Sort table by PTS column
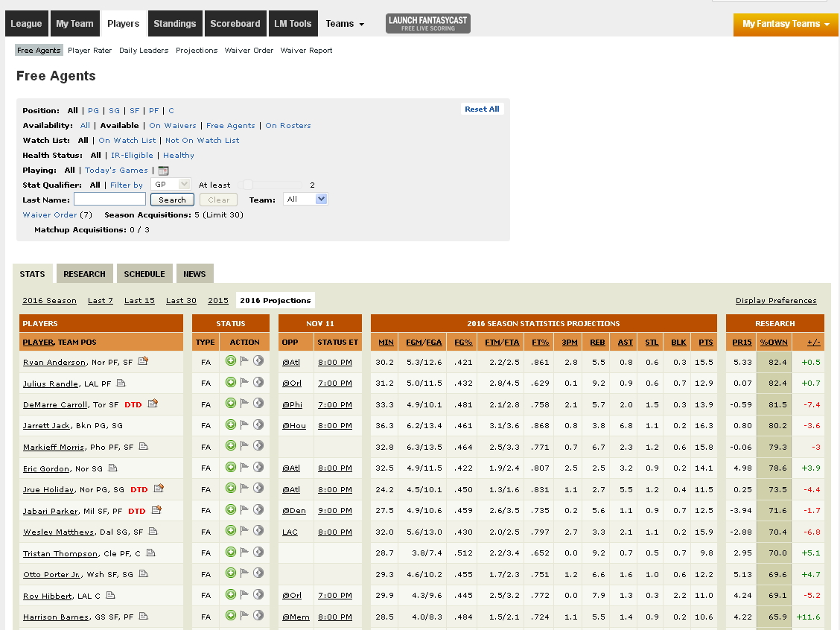 (706, 343)
